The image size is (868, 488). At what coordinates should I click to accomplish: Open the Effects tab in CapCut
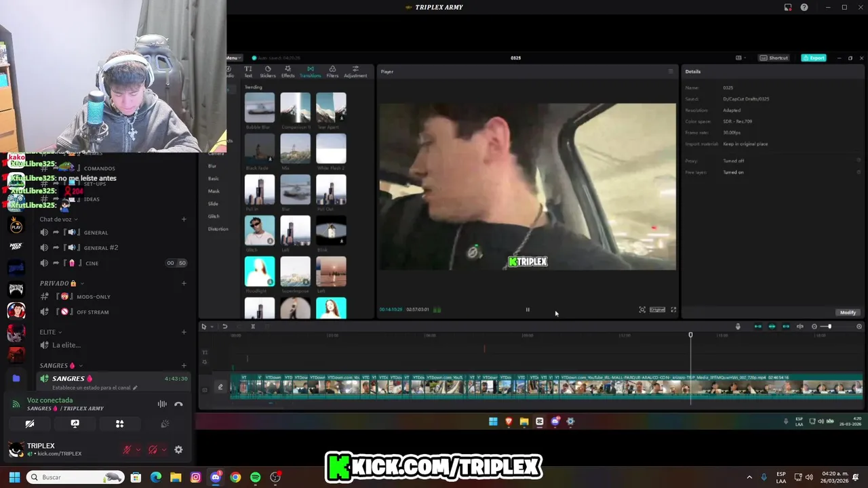pos(288,71)
